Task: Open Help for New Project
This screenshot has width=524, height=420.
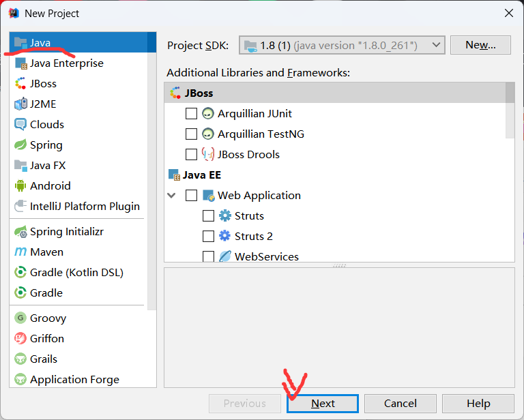Action: pyautogui.click(x=478, y=404)
